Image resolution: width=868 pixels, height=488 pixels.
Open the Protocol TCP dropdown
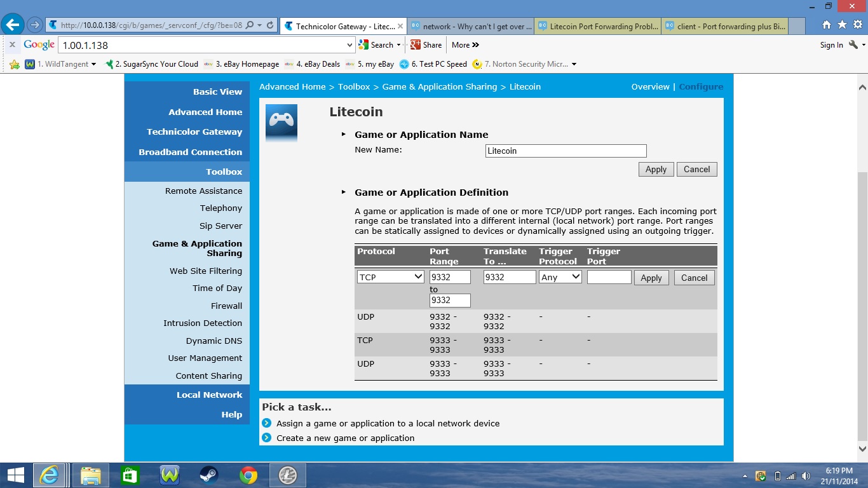pyautogui.click(x=390, y=277)
